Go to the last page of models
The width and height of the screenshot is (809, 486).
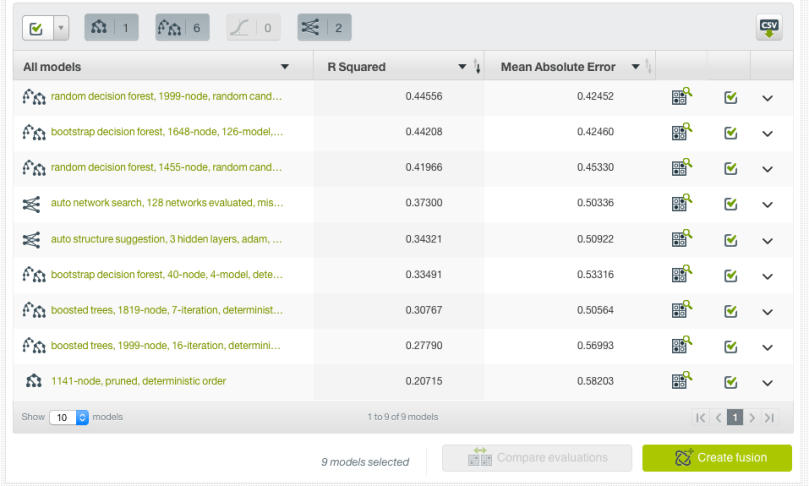[x=769, y=417]
